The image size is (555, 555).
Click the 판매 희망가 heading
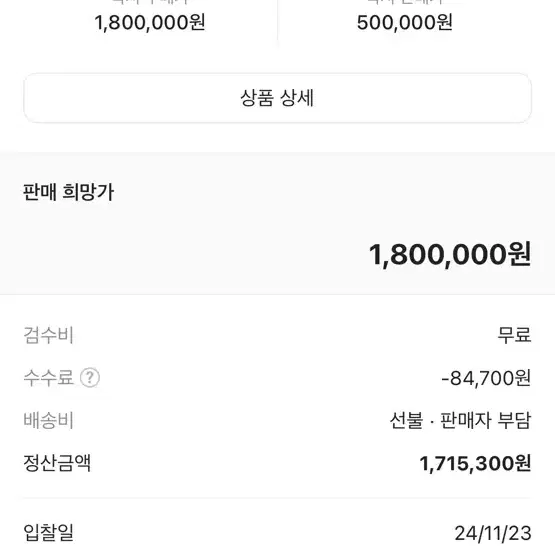click(68, 192)
